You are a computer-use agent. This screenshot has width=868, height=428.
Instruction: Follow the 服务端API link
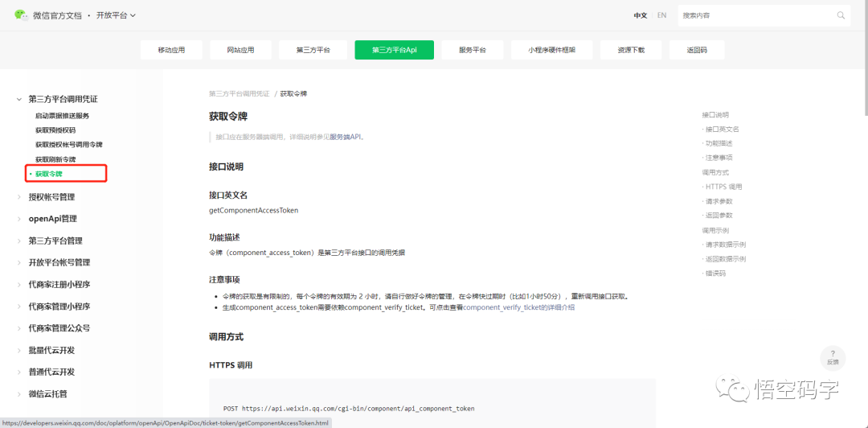(346, 137)
